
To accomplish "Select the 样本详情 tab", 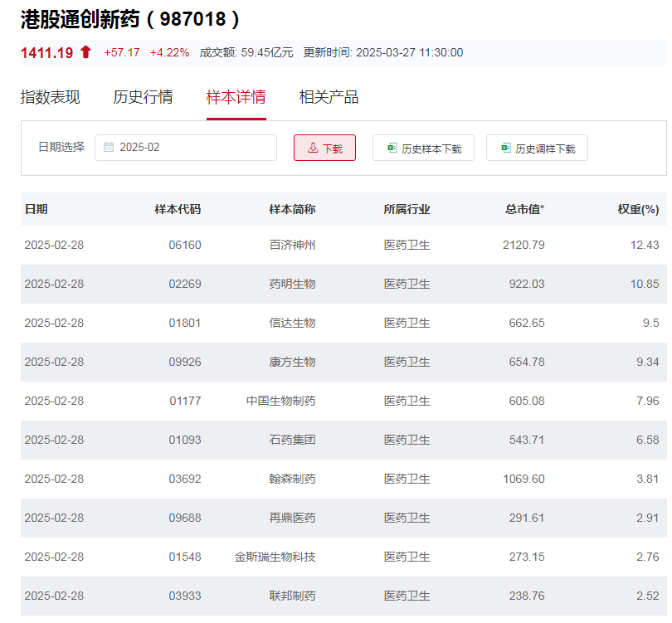I will click(x=236, y=97).
